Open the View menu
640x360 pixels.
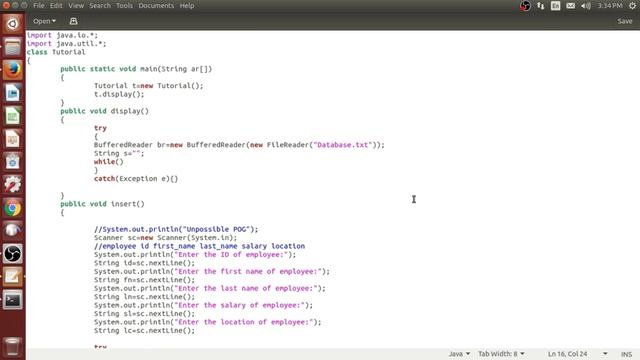76,6
